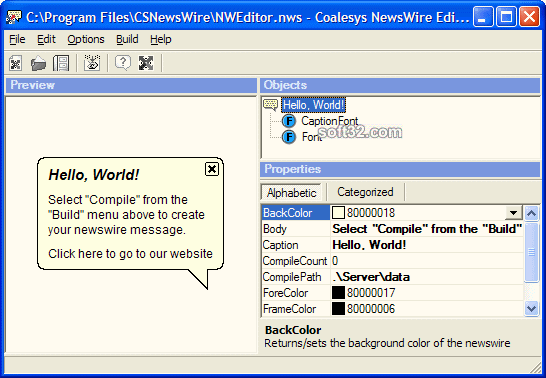Select the CaptionFont tree item
Screen dimensions: 546x378
click(329, 121)
